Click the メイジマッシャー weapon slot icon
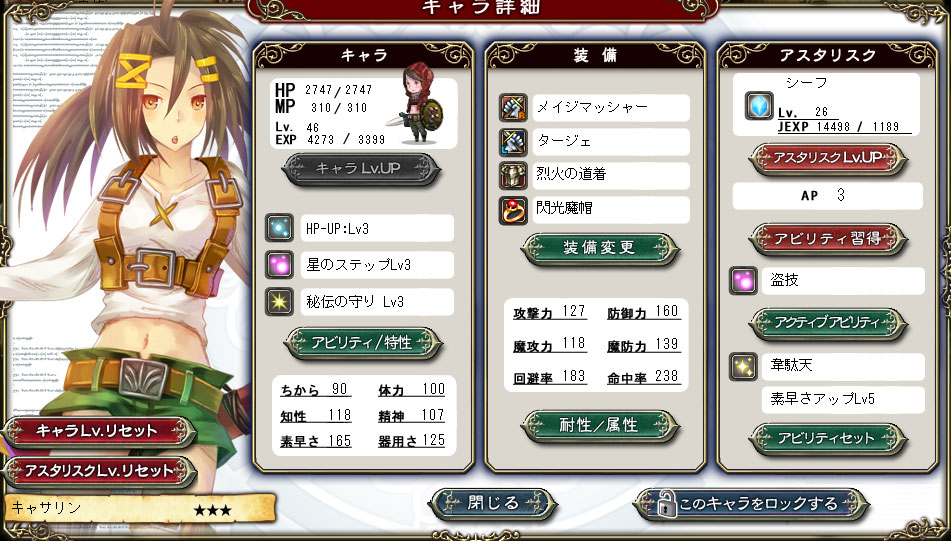Screen dimensions: 951x541 tap(513, 108)
